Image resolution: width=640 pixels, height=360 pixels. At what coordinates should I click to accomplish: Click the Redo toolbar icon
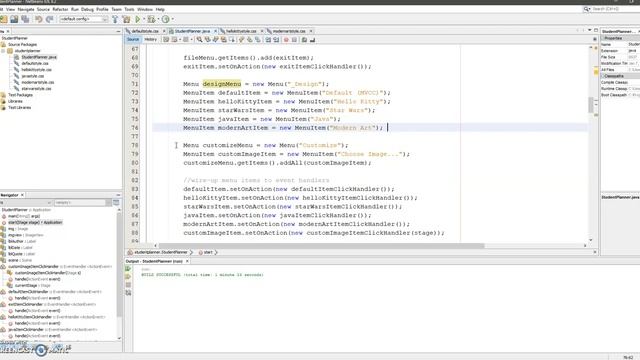(x=50, y=19)
